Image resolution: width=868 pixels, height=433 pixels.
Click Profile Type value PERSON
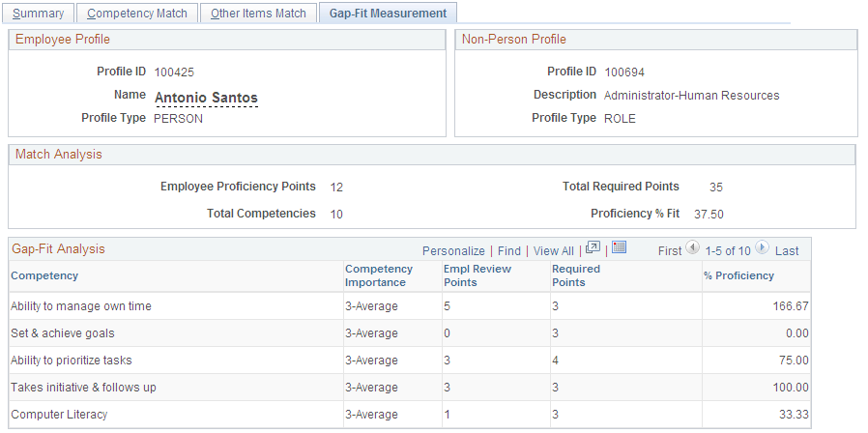point(178,119)
